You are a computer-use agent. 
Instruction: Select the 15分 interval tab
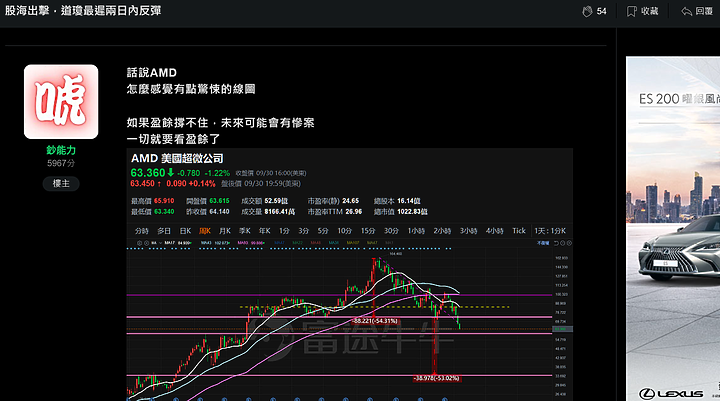point(368,231)
